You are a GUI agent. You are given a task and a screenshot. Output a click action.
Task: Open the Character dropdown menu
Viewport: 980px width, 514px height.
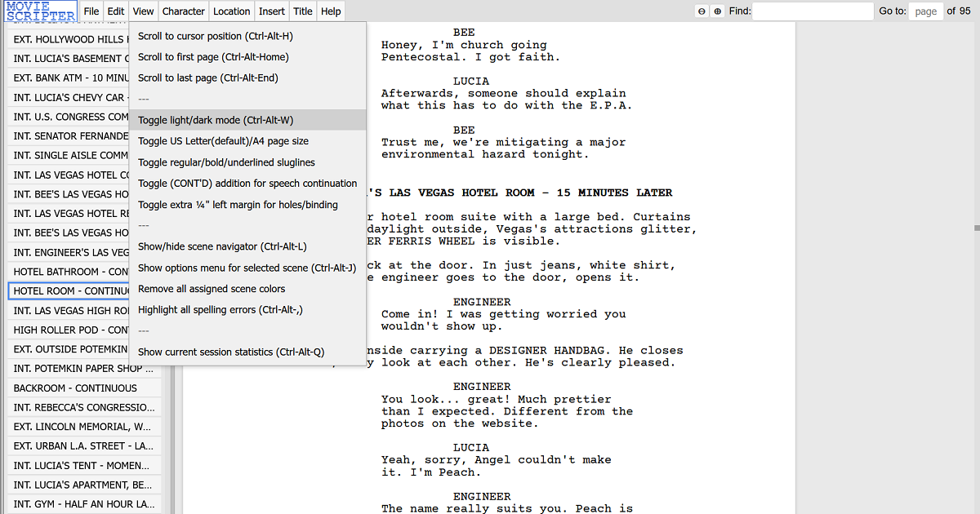(x=184, y=11)
